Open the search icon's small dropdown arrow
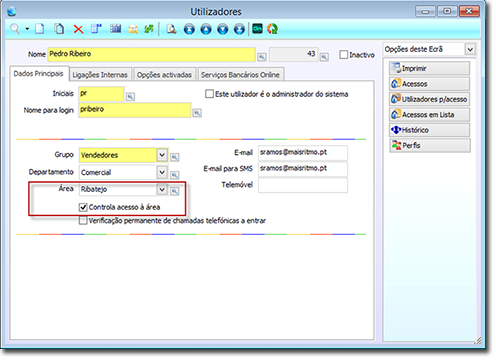Screen dimensions: 496x362 click(x=27, y=29)
